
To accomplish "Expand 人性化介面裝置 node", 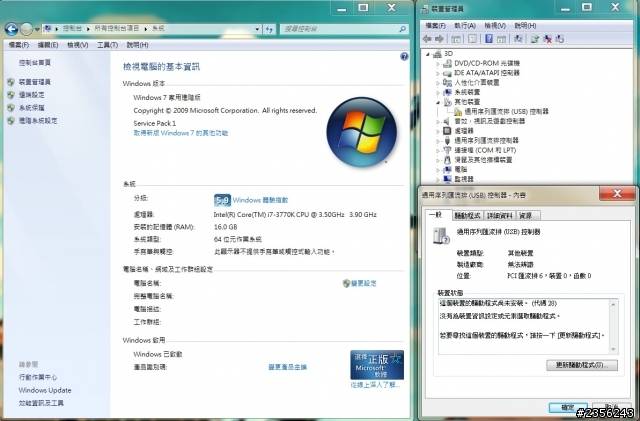I will 438,83.
